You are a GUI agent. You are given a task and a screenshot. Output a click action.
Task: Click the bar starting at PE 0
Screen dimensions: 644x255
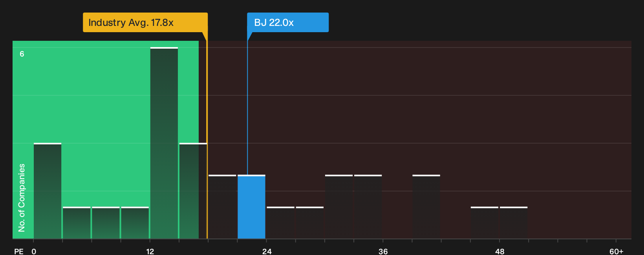click(48, 191)
